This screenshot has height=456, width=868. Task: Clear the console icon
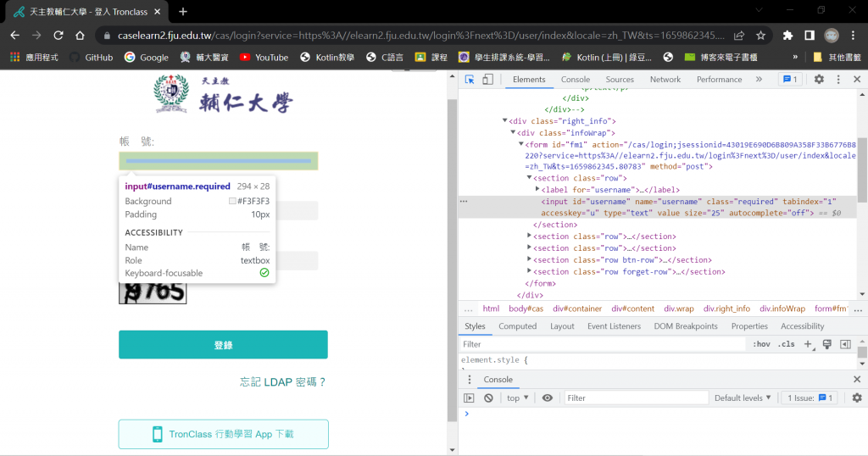[488, 398]
